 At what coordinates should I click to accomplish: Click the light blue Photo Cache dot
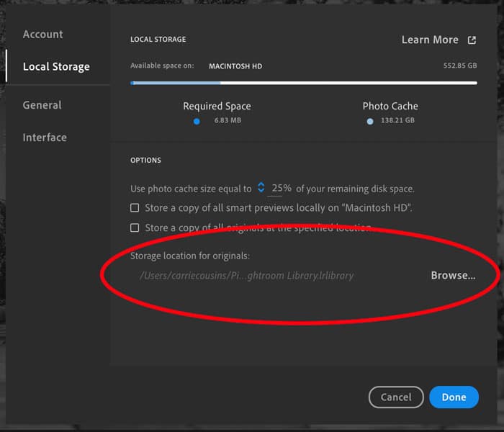[x=370, y=121]
